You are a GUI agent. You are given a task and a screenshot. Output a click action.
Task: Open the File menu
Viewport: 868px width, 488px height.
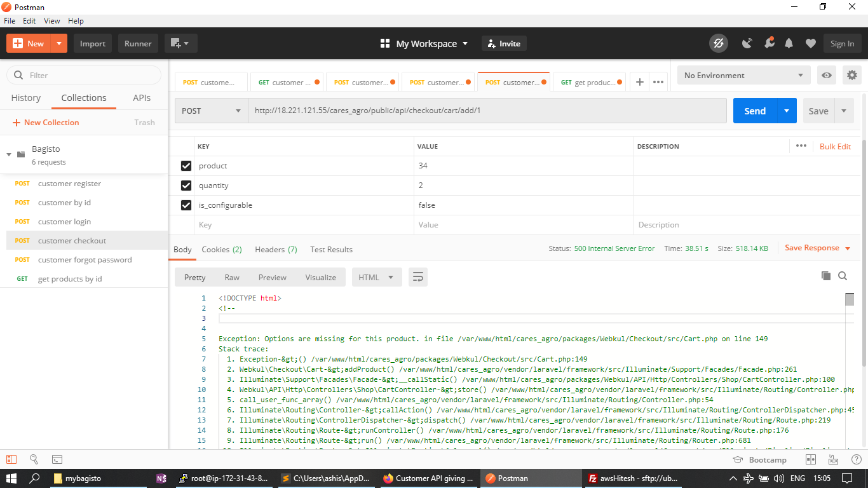pyautogui.click(x=10, y=20)
